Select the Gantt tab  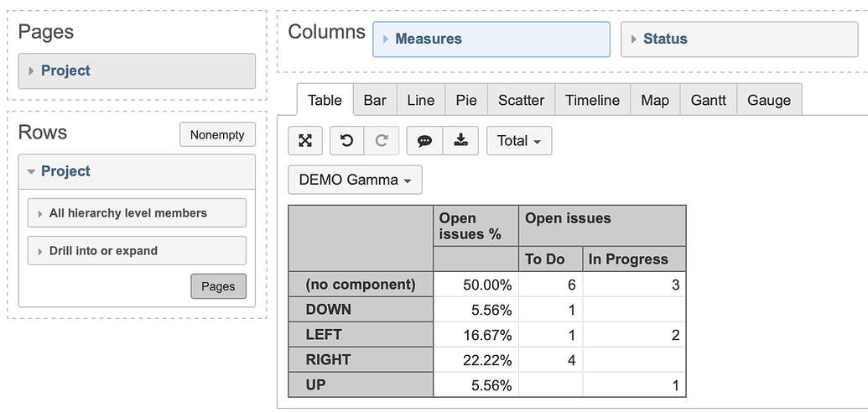[x=709, y=101]
